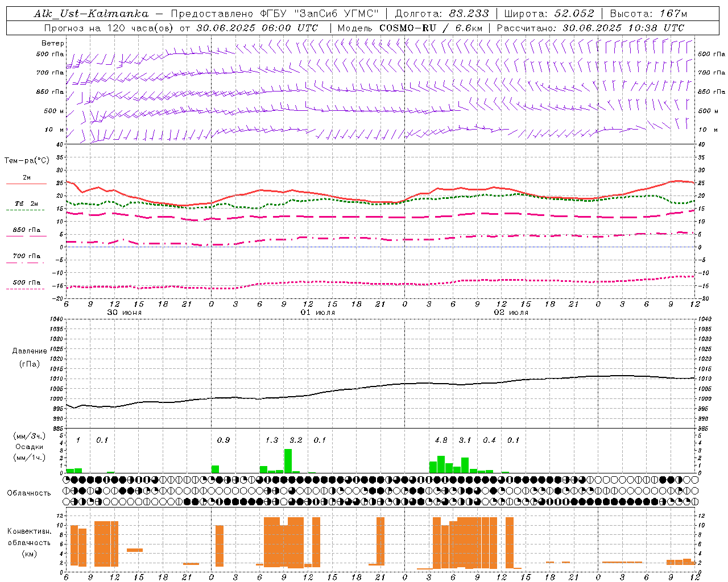Click the red 2м legend line sample

tap(26, 184)
